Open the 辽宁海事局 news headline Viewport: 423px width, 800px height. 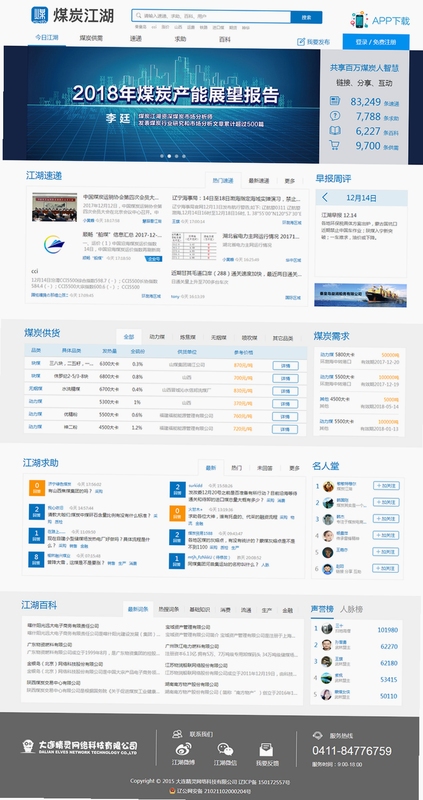click(236, 197)
